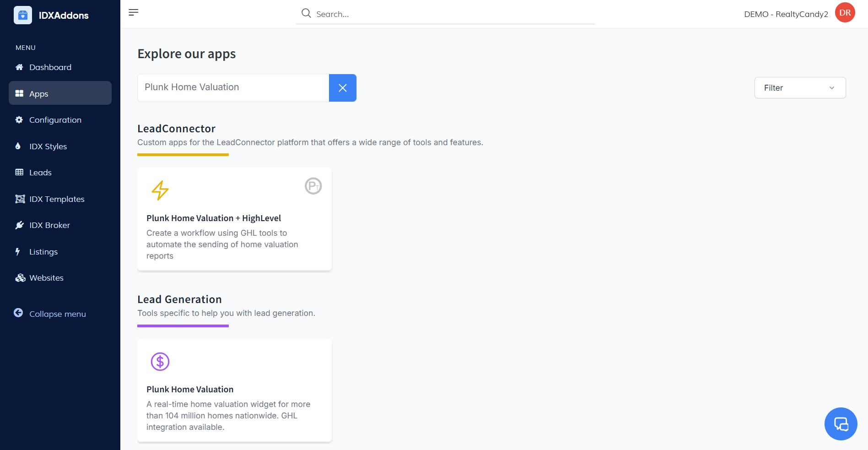Open IDX Templates from the sidebar
This screenshot has width=868, height=450.
(x=57, y=199)
